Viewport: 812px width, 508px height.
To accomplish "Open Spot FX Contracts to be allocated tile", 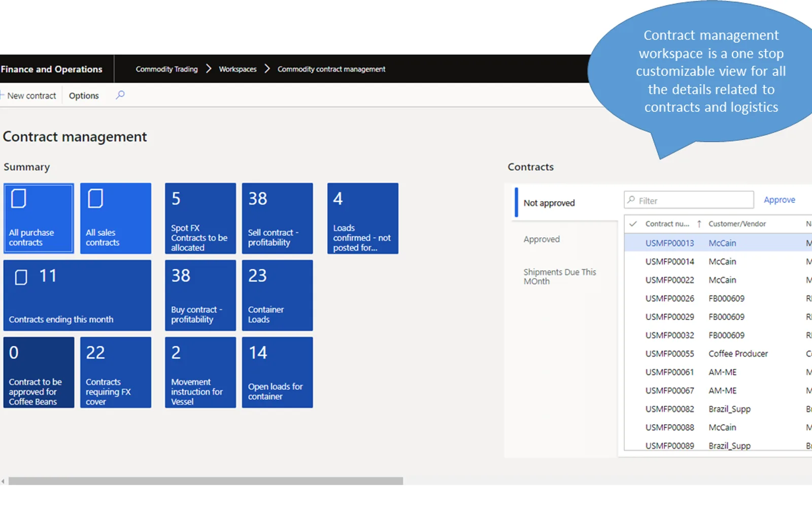I will pos(200,218).
